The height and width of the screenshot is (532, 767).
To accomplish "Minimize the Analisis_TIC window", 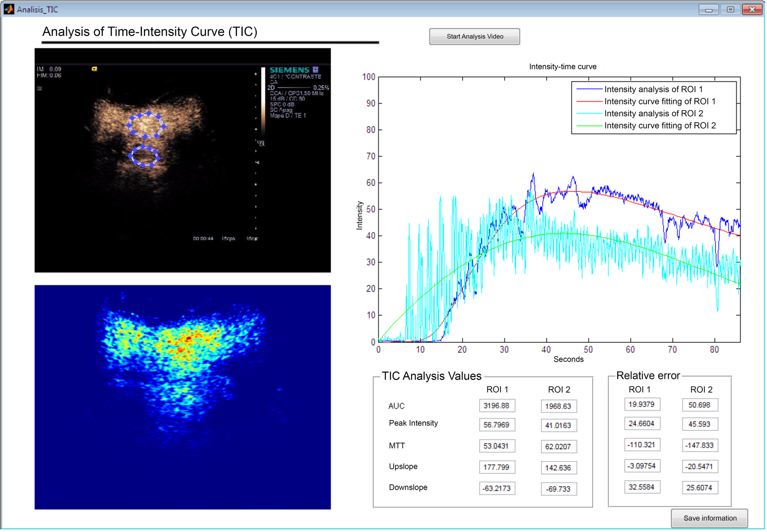I will 709,9.
